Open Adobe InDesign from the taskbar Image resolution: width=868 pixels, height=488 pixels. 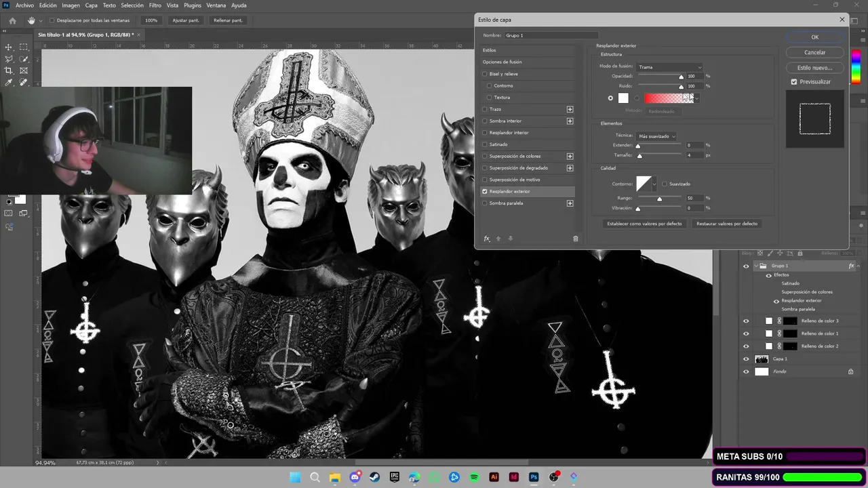pos(514,477)
